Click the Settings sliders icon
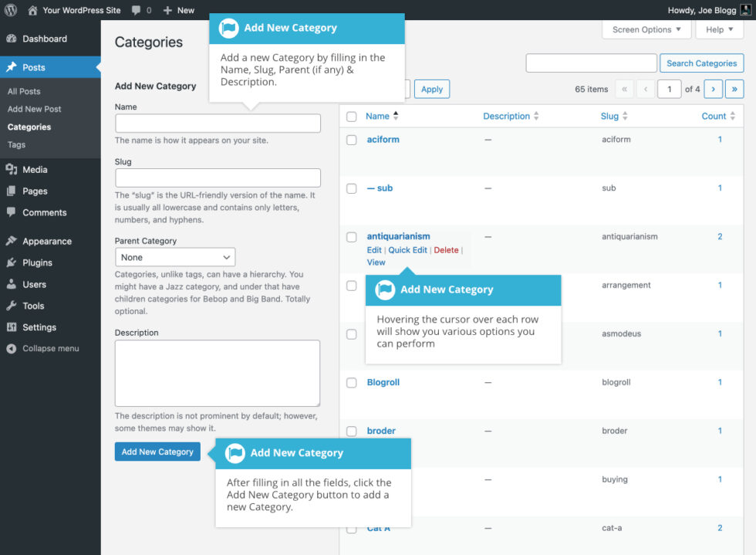 (x=12, y=327)
